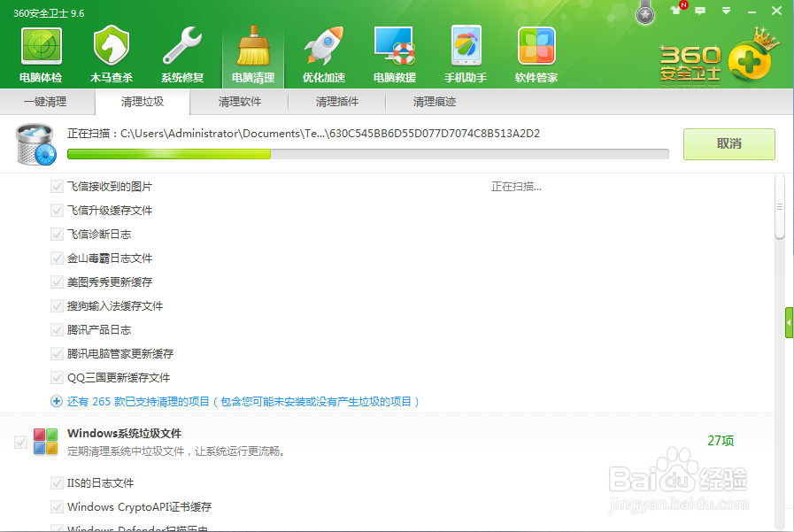Click the medal badge icon in title bar
This screenshot has width=794, height=532.
(x=645, y=12)
